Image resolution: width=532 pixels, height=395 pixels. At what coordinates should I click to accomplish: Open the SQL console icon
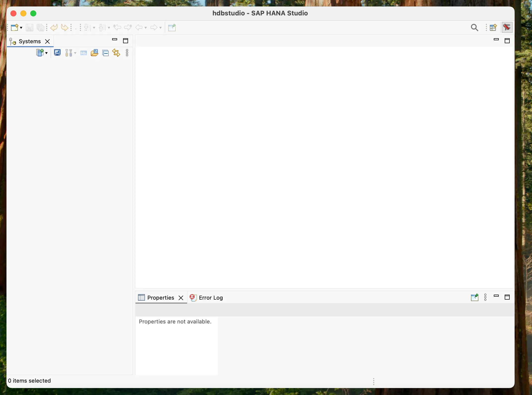(x=84, y=53)
